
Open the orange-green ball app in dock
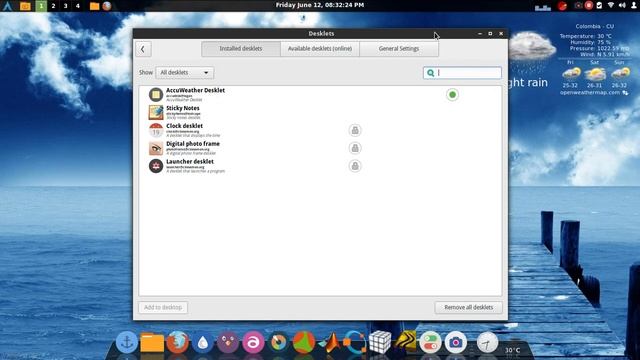coord(303,342)
